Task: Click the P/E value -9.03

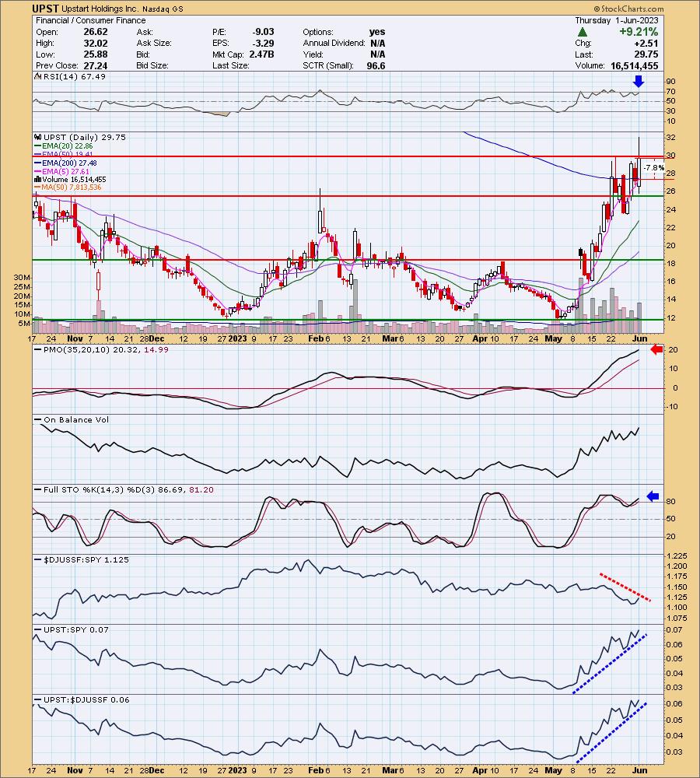Action: pyautogui.click(x=263, y=32)
